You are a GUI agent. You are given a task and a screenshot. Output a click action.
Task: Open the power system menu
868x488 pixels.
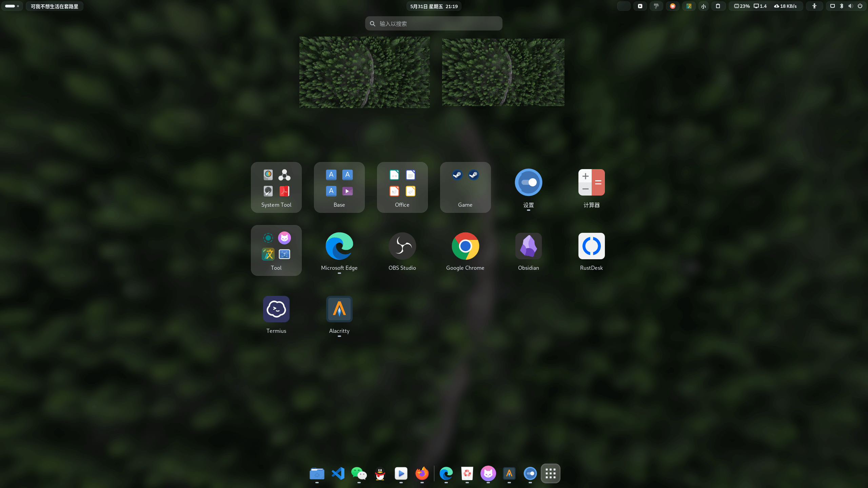point(860,6)
